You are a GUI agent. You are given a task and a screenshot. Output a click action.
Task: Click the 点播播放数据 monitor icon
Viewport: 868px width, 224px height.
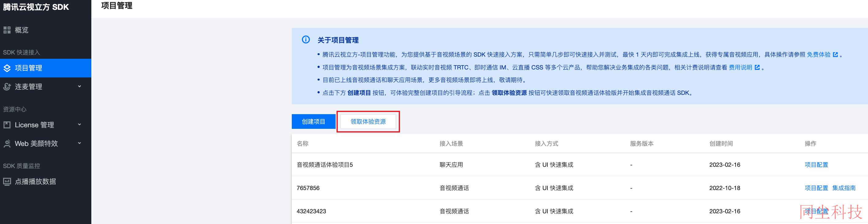pyautogui.click(x=7, y=182)
